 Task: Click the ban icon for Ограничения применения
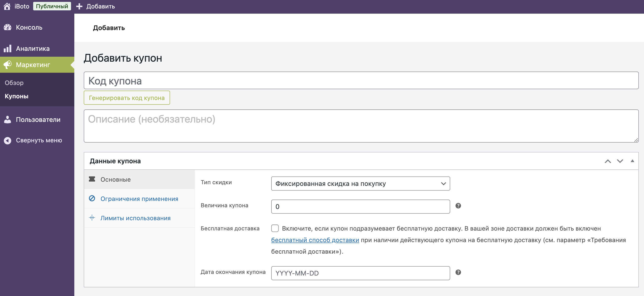click(x=92, y=199)
